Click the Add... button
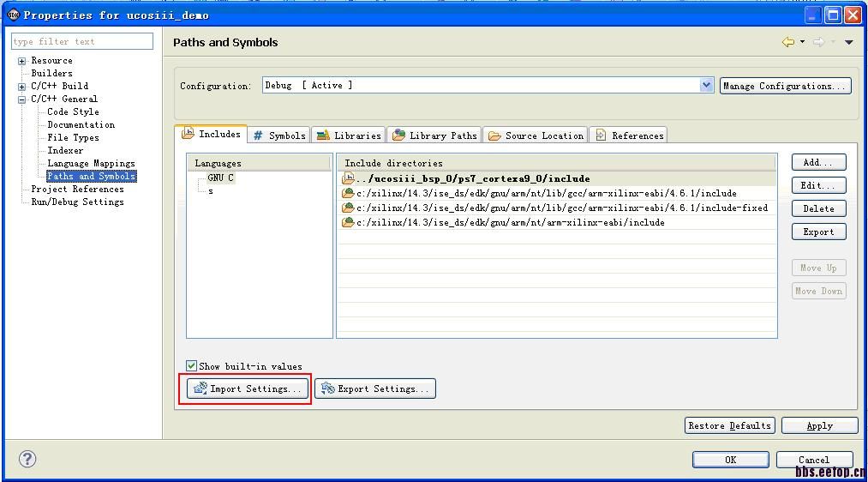The image size is (868, 482). 819,162
